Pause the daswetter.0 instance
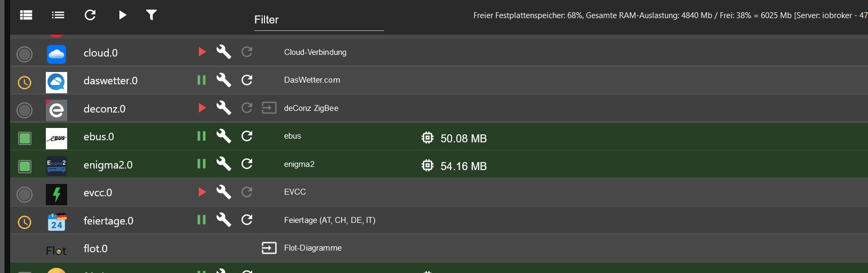The height and width of the screenshot is (273, 868). 202,80
